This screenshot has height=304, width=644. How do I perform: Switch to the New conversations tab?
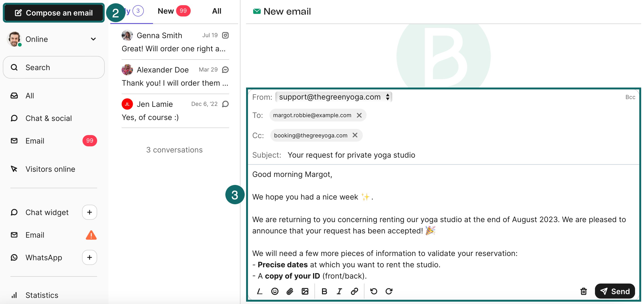pyautogui.click(x=165, y=11)
